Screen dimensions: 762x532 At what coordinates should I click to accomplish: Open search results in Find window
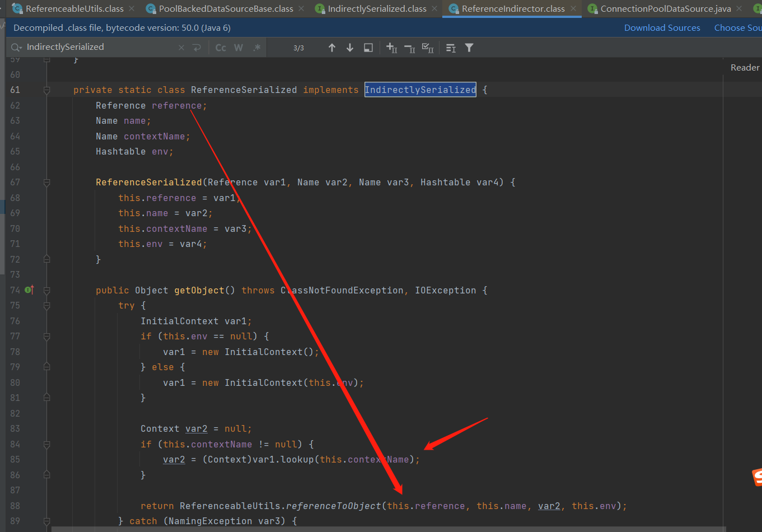click(451, 48)
